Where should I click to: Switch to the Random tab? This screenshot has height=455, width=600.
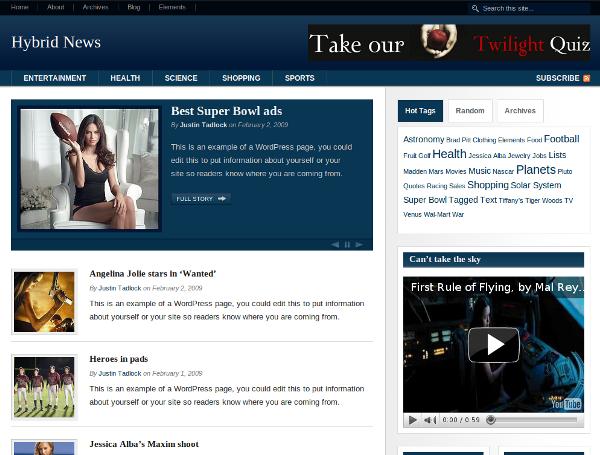pyautogui.click(x=470, y=111)
